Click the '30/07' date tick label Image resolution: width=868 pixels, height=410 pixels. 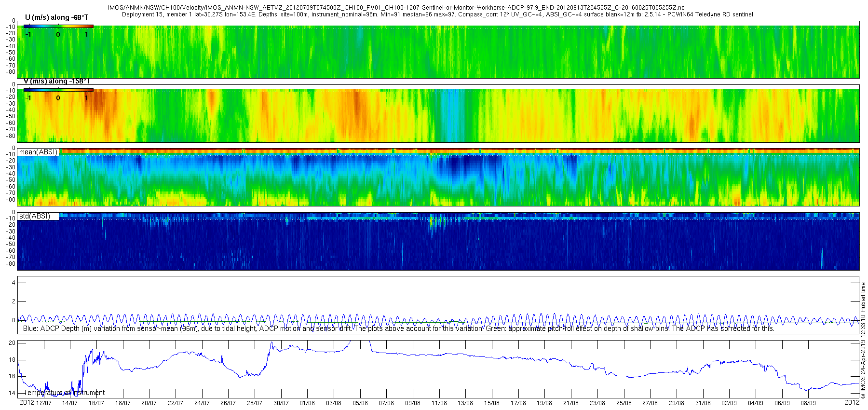click(x=281, y=403)
